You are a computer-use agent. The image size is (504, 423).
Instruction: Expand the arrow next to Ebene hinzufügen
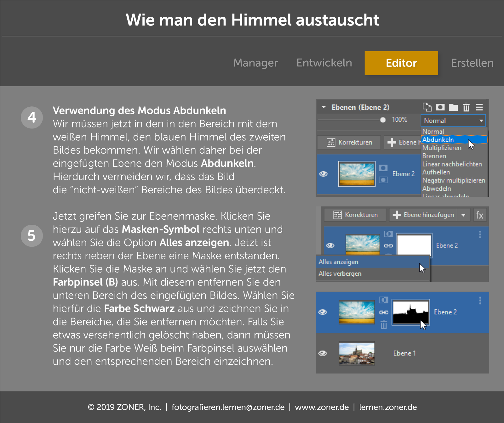464,215
